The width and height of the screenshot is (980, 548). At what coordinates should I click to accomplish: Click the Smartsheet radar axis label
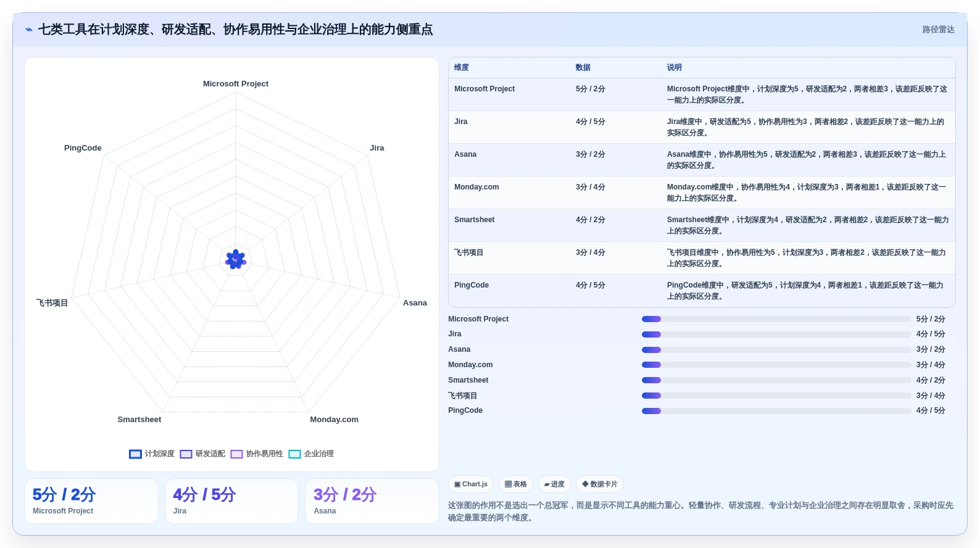(x=139, y=420)
